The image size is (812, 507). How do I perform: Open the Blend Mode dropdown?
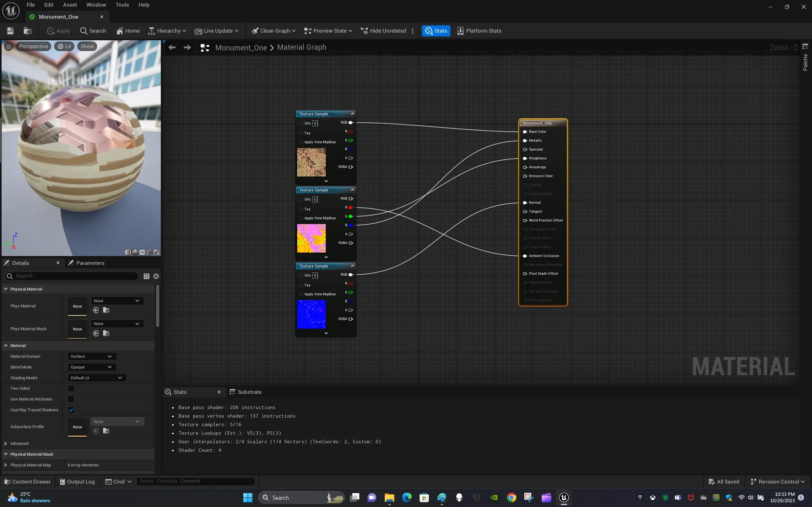(92, 367)
